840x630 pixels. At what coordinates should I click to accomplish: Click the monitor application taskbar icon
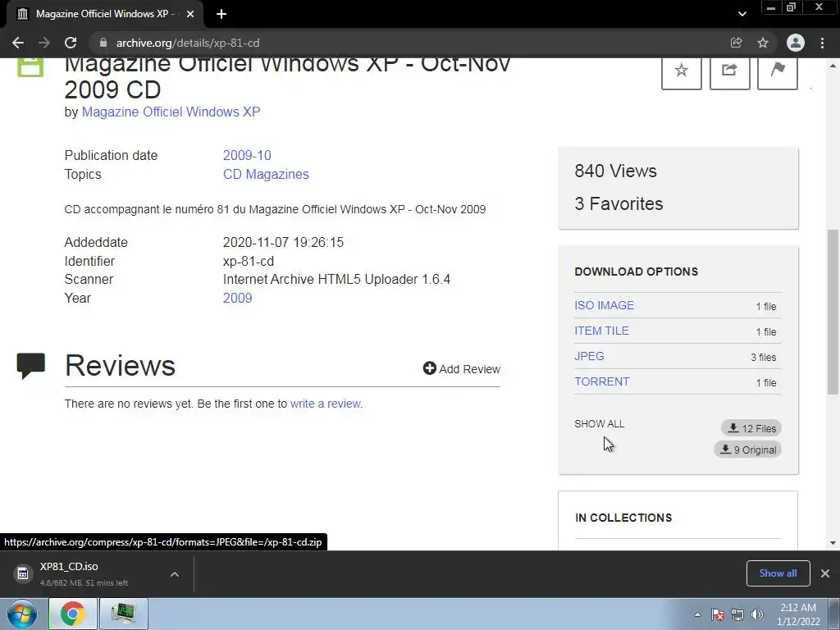(124, 614)
